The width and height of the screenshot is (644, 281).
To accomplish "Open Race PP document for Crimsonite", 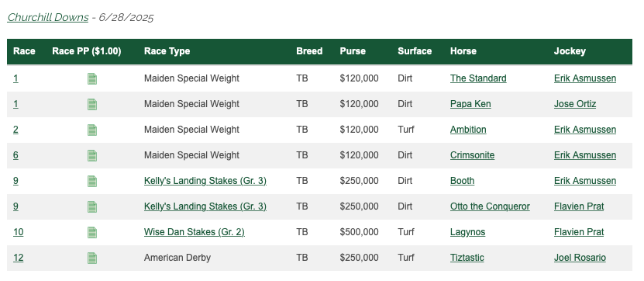I will tap(92, 155).
